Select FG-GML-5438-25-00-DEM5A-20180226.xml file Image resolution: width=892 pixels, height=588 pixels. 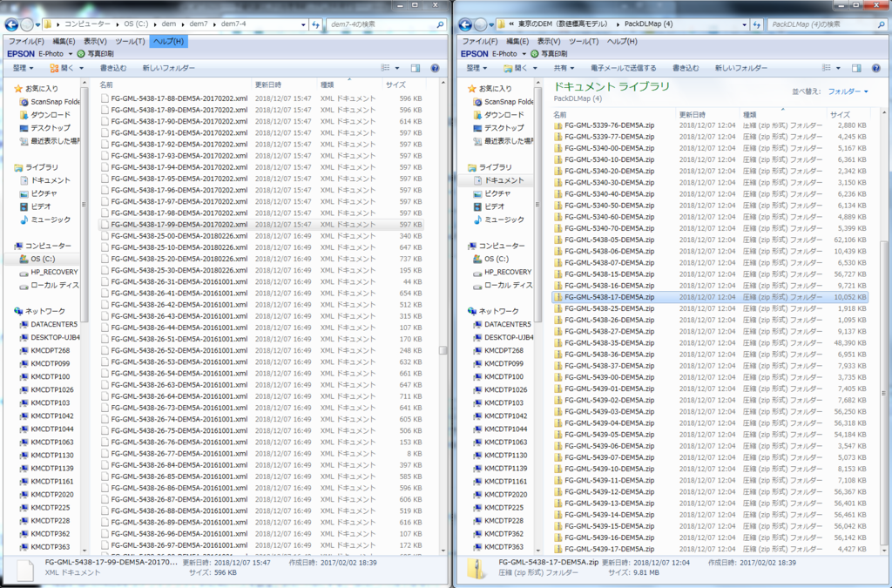point(260,236)
